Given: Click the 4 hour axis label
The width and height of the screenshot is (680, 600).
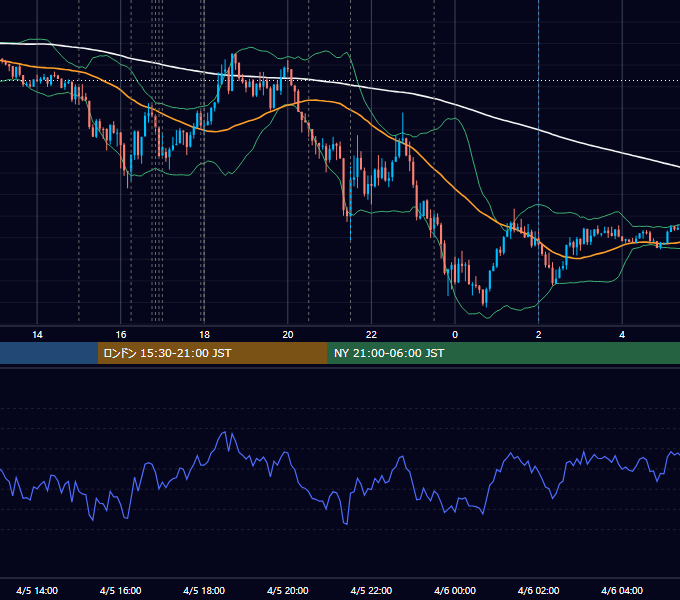Looking at the screenshot, I should 622,335.
